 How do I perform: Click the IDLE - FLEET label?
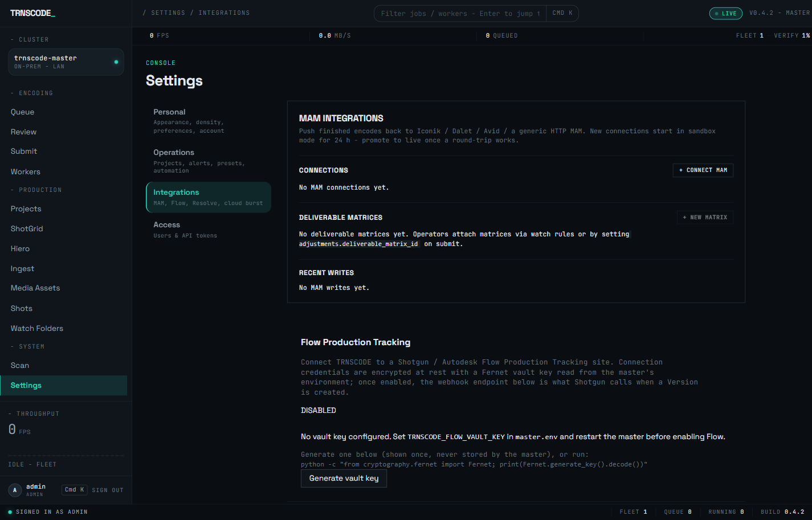coord(32,465)
